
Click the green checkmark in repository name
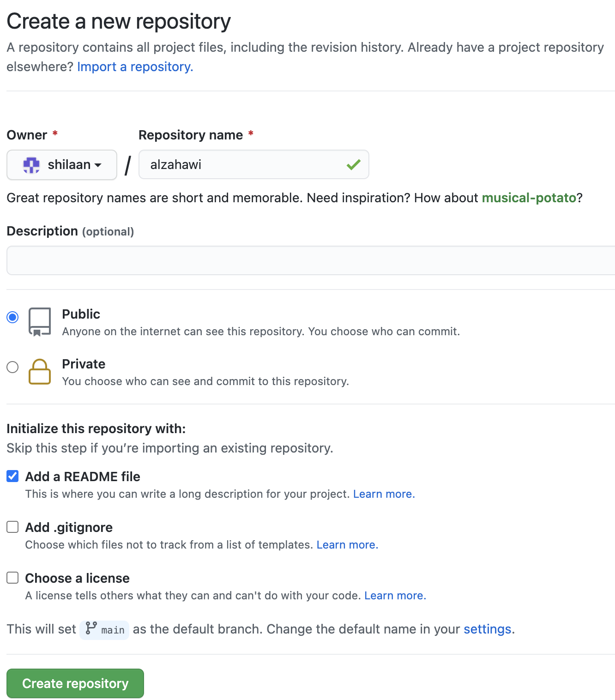(x=354, y=165)
